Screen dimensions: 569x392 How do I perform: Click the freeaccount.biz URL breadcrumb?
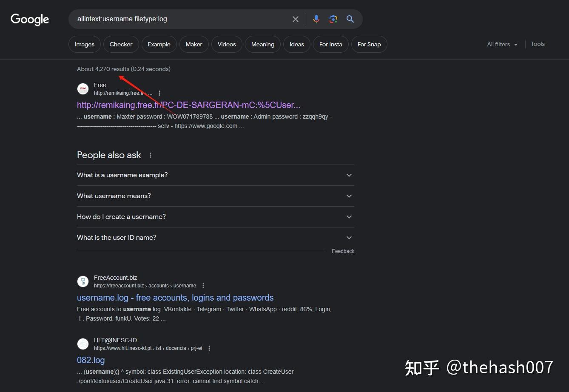coord(145,286)
